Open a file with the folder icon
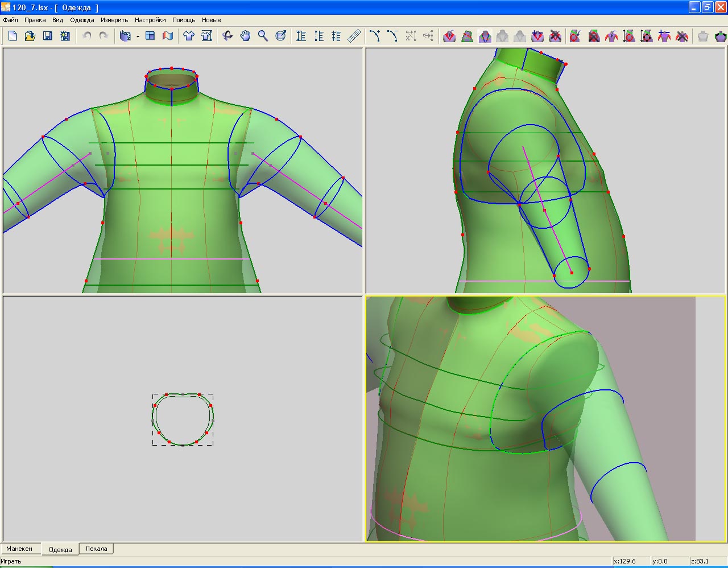Screen dimensions: 728x568 (30, 36)
